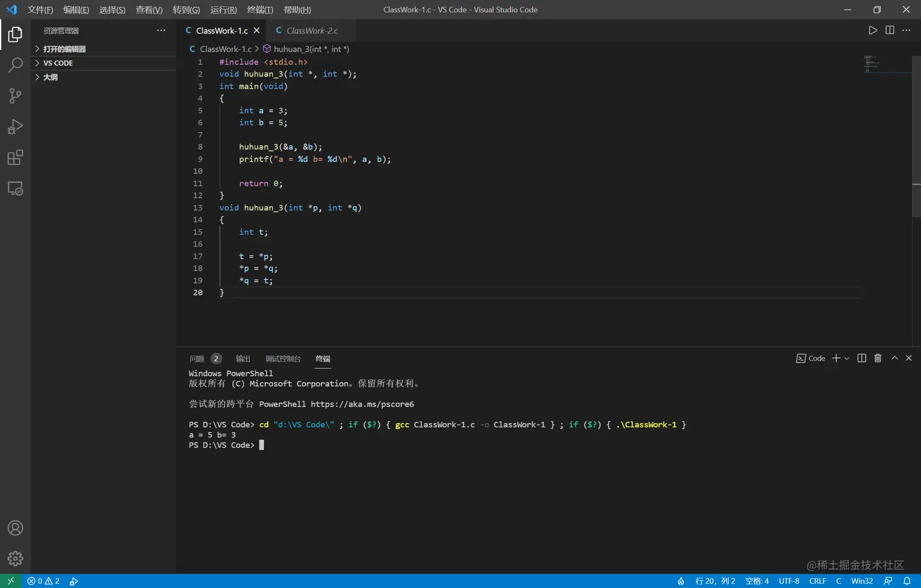
Task: Click the terminal prompt line PS D:\VS Code>
Action: (x=222, y=446)
